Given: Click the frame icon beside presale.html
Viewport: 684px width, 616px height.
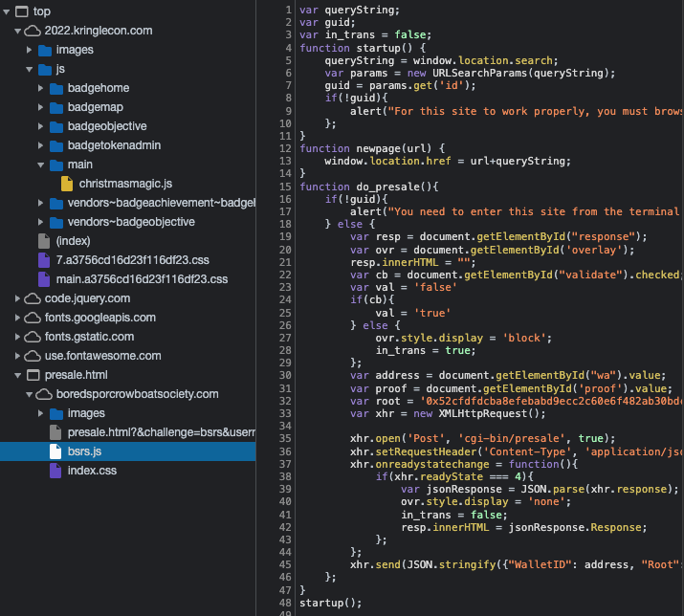Looking at the screenshot, I should pyautogui.click(x=33, y=375).
